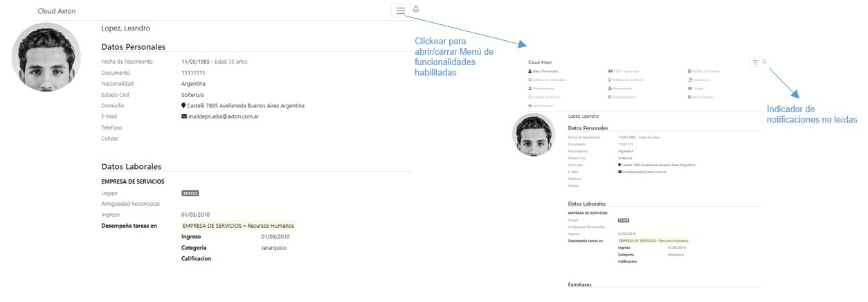Click the small bell icon above the expanded menu
The width and height of the screenshot is (868, 302).
[765, 62]
